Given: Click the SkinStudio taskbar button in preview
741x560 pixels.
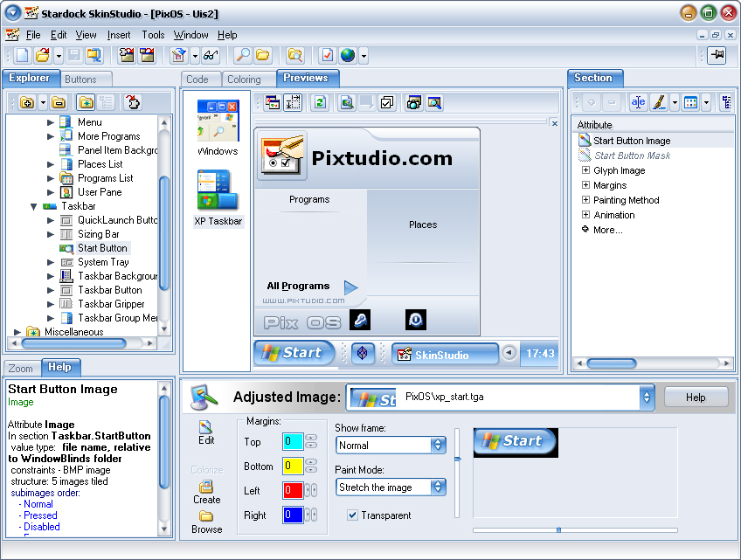Looking at the screenshot, I should [445, 355].
